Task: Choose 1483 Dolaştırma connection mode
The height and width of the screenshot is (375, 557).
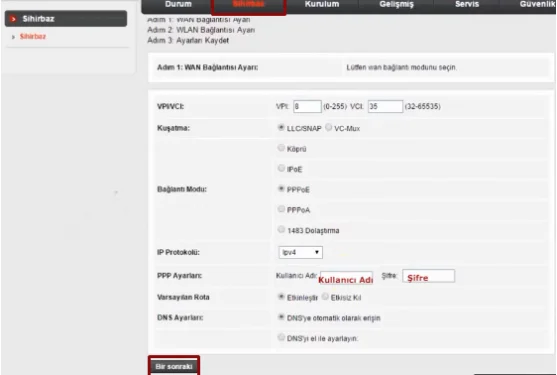Action: (x=281, y=229)
